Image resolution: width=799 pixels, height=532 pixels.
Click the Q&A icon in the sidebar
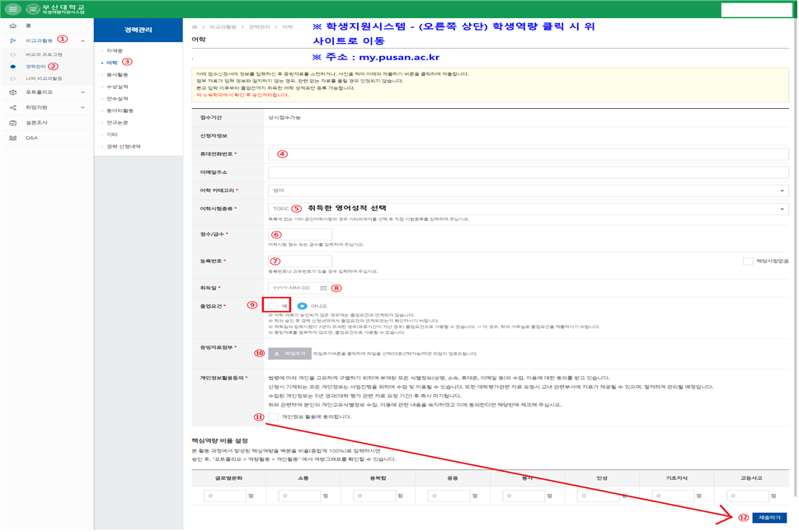(x=12, y=138)
